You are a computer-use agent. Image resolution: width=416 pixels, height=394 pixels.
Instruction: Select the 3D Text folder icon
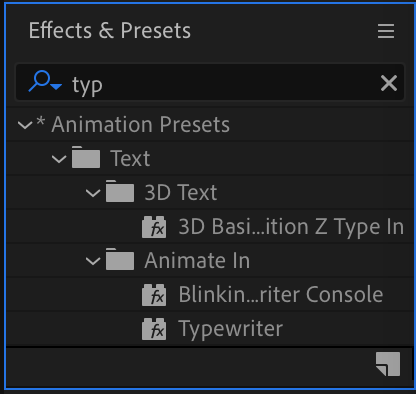tap(120, 191)
